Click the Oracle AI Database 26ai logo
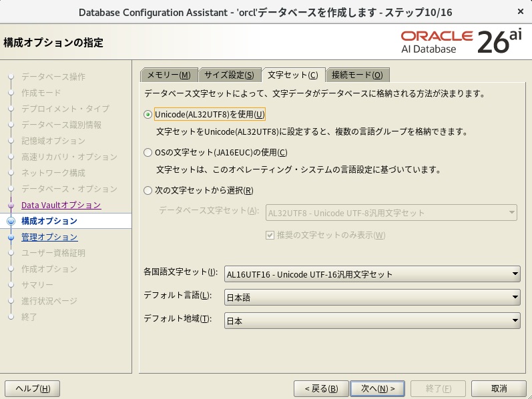 coord(461,42)
